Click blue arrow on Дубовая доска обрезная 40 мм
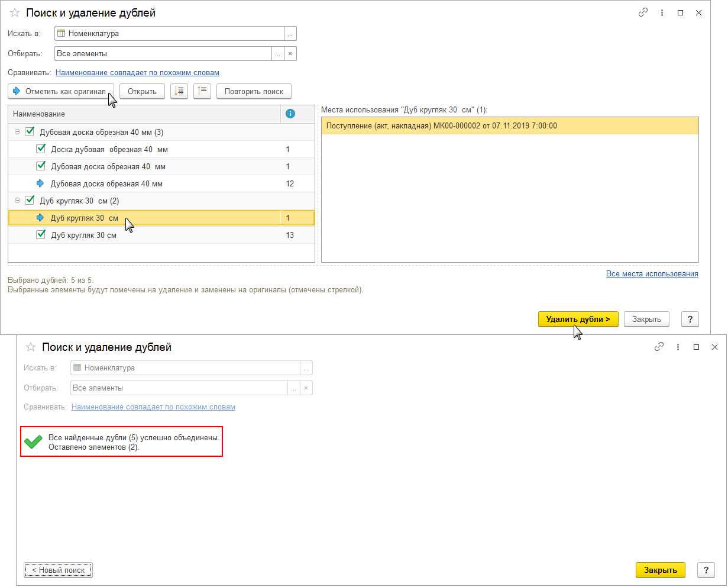The height and width of the screenshot is (587, 728). (x=40, y=183)
